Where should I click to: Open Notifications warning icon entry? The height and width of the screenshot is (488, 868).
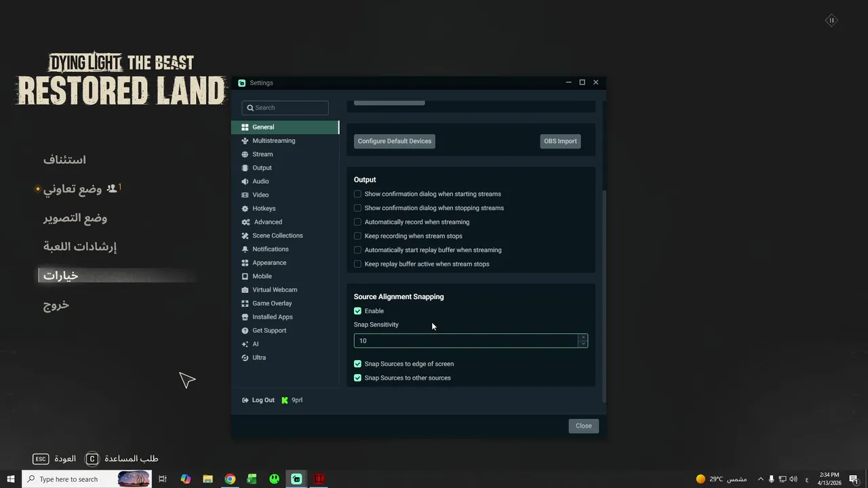point(245,249)
